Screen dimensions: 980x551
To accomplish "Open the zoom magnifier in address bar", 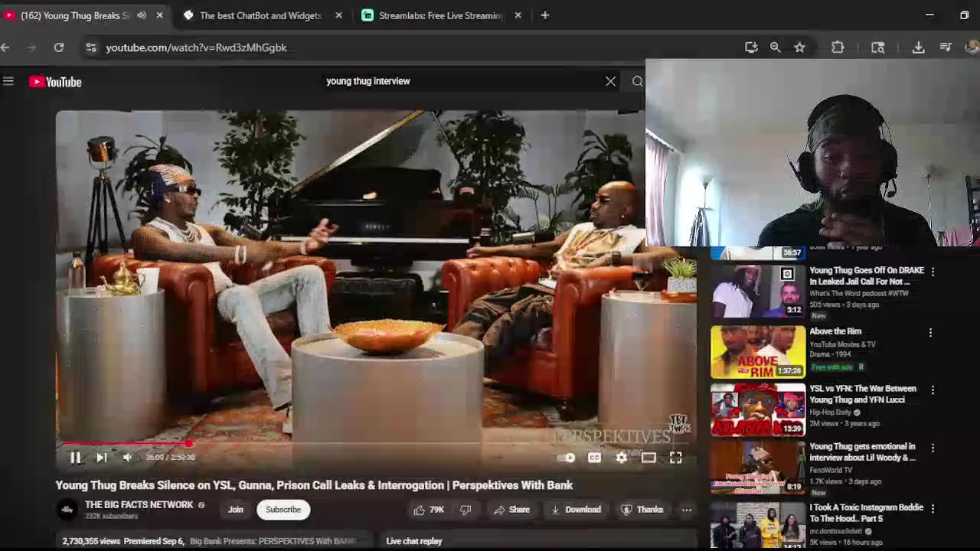I will coord(775,47).
